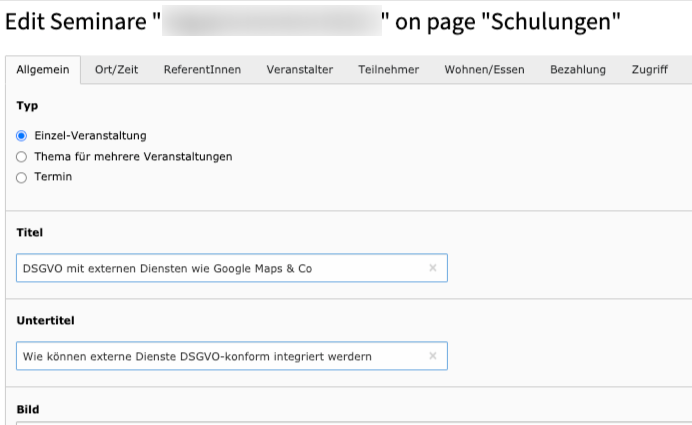Open the ReferentInnen tab

tap(202, 70)
